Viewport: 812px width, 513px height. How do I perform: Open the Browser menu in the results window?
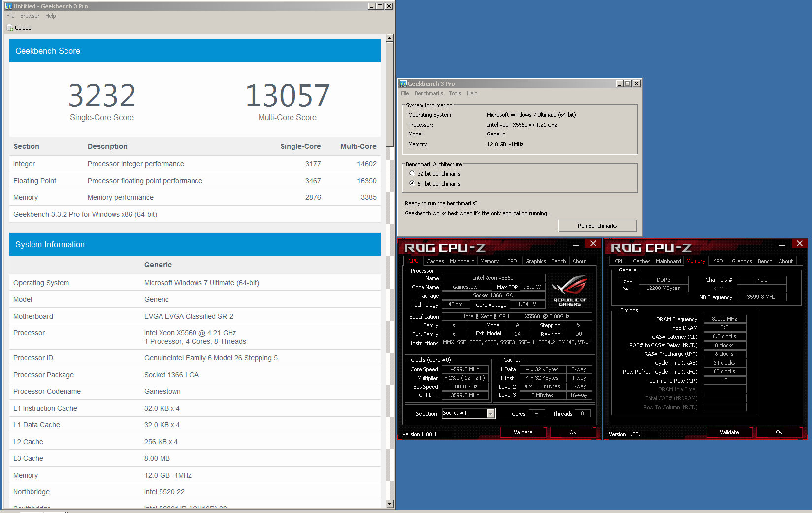tap(30, 16)
